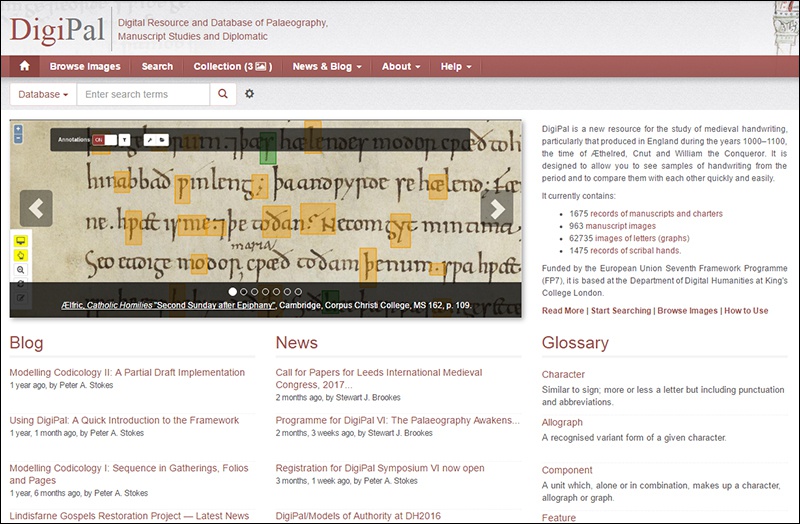Select the seventh carousel dot

coord(298,292)
